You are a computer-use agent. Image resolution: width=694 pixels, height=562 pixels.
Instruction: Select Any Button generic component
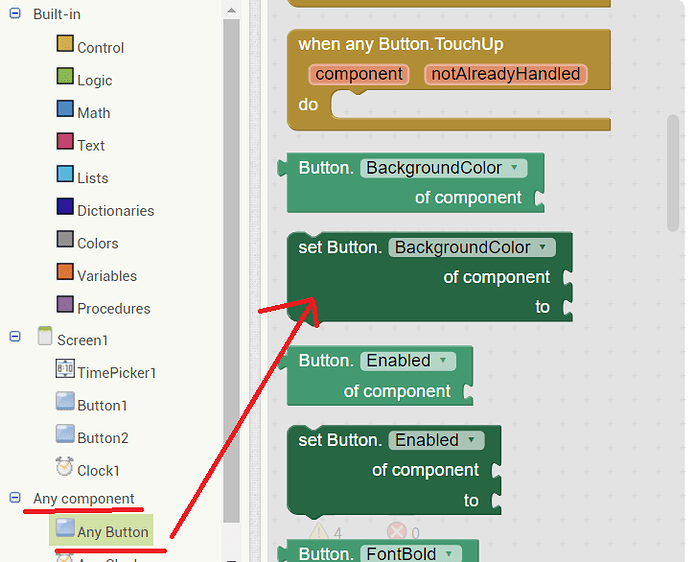[113, 532]
